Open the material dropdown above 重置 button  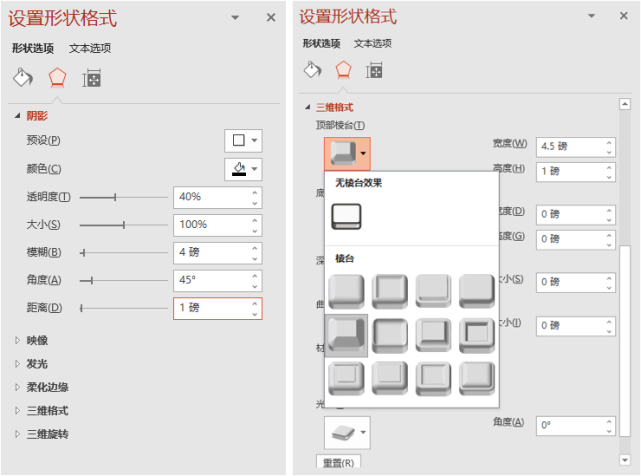pos(347,432)
